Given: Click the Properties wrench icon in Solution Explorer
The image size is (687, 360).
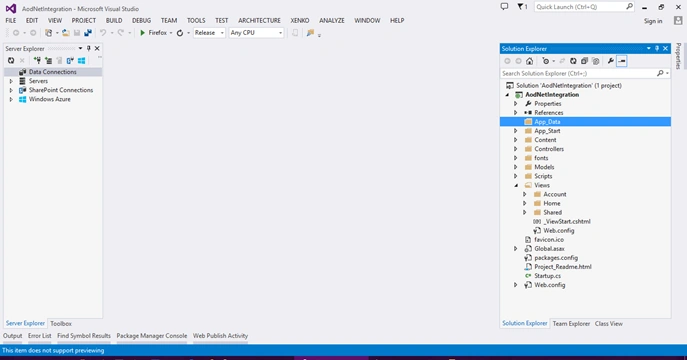Looking at the screenshot, I should [x=610, y=61].
